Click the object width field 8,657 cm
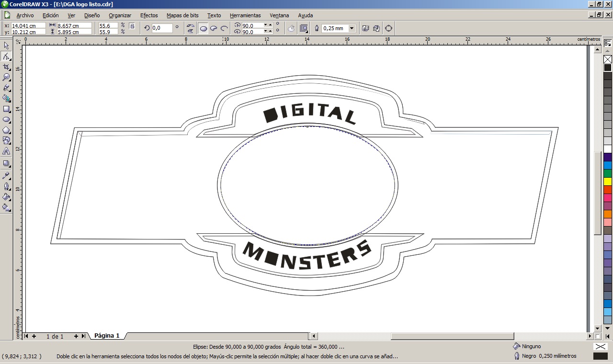The width and height of the screenshot is (613, 364). [x=74, y=25]
